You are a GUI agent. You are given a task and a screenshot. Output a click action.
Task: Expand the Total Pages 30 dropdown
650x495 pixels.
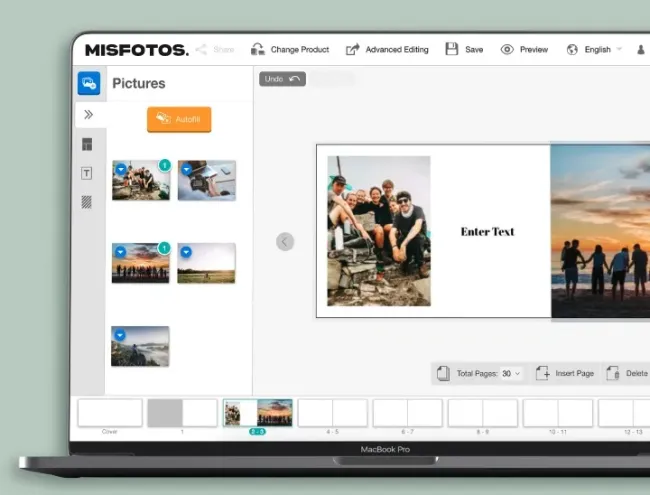(x=511, y=373)
